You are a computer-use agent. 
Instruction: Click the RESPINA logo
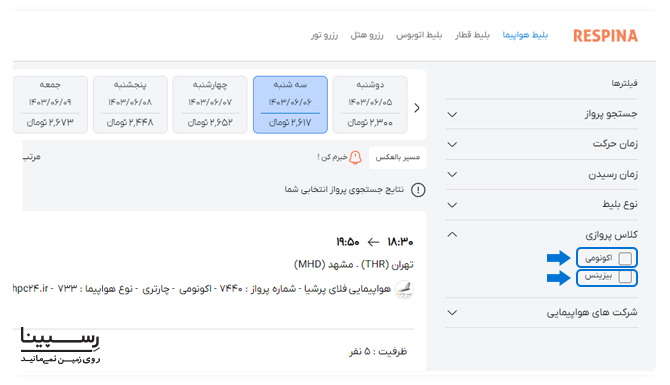coord(605,36)
